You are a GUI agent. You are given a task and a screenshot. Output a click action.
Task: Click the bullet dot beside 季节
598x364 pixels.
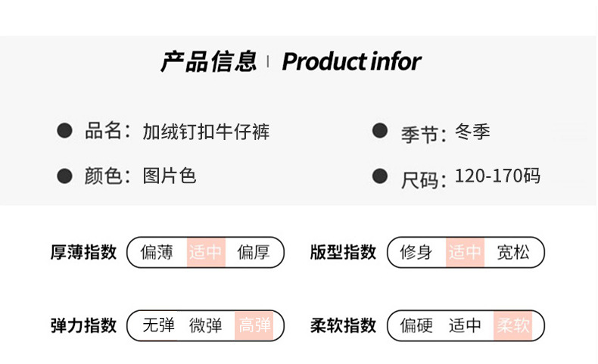pyautogui.click(x=380, y=132)
